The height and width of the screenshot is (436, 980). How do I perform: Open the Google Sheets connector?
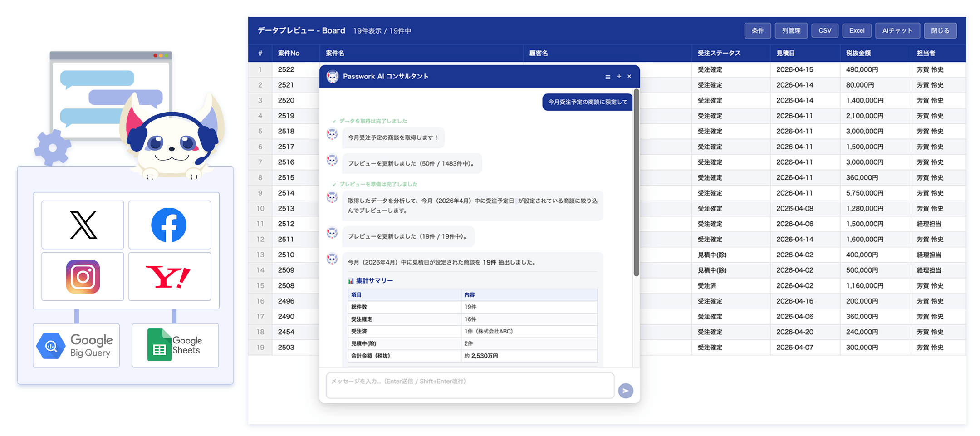point(175,345)
